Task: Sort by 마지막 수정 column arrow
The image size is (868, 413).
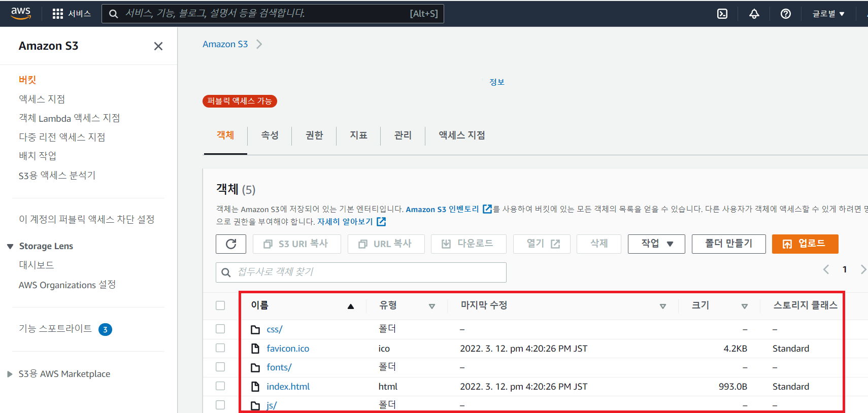Action: (x=663, y=306)
